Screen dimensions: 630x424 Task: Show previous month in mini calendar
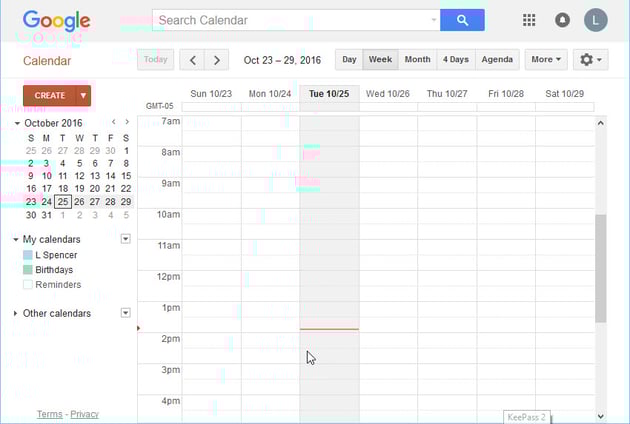pyautogui.click(x=114, y=122)
